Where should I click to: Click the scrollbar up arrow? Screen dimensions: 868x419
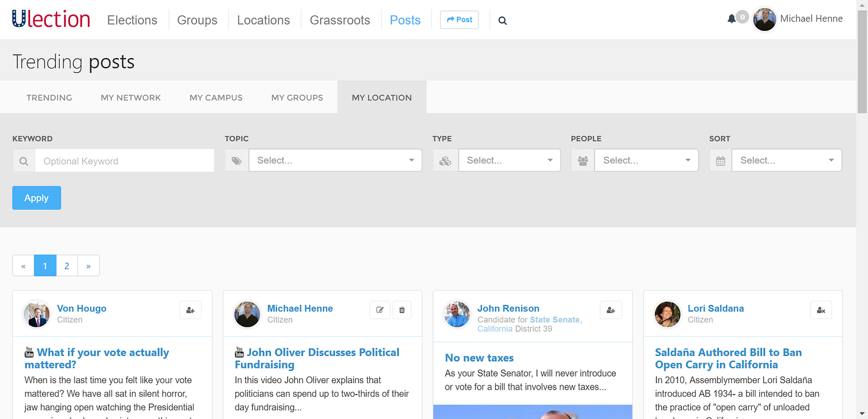click(862, 4)
